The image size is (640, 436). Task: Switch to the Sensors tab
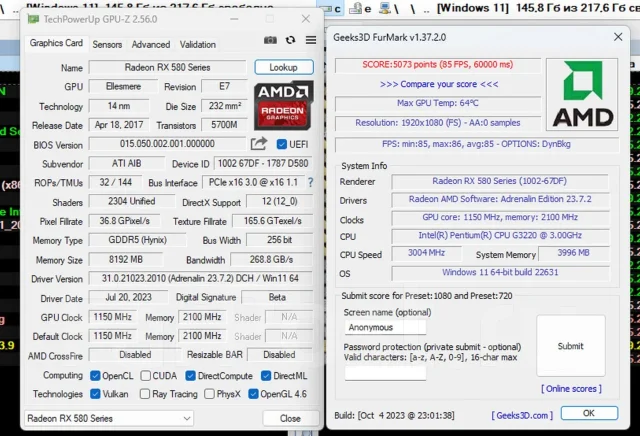click(x=107, y=44)
